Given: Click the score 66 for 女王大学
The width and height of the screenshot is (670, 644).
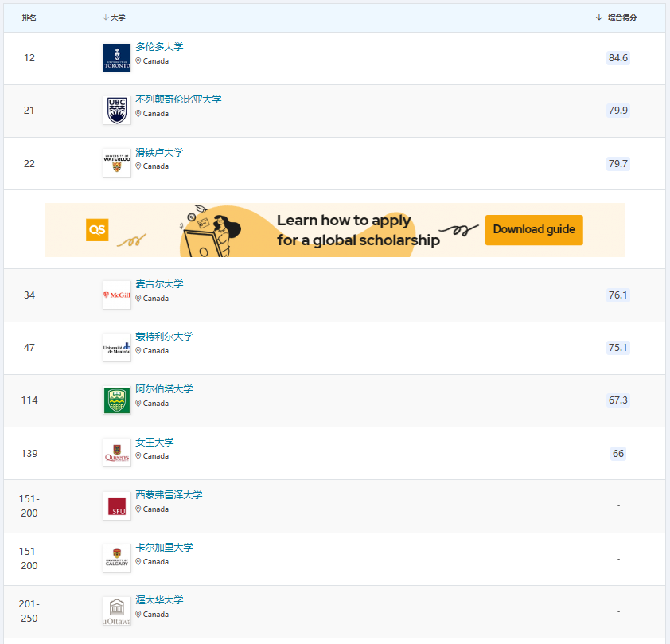Looking at the screenshot, I should tap(617, 454).
